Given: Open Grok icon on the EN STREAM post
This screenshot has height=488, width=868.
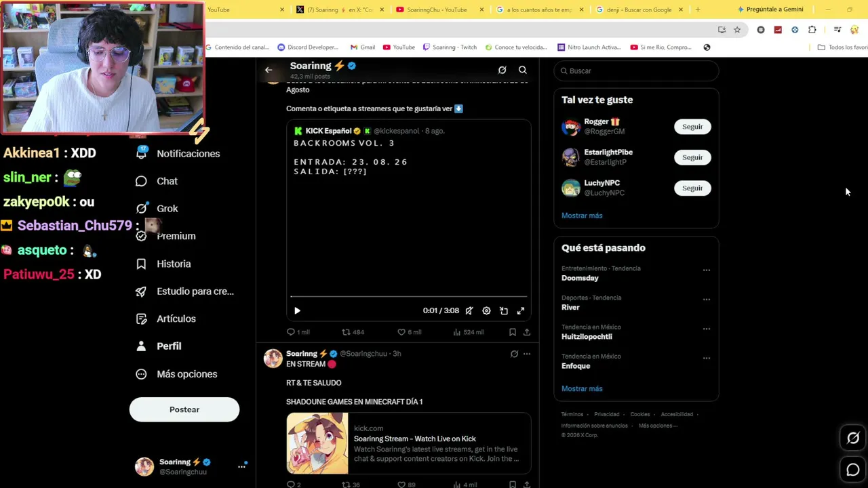Looking at the screenshot, I should point(514,354).
